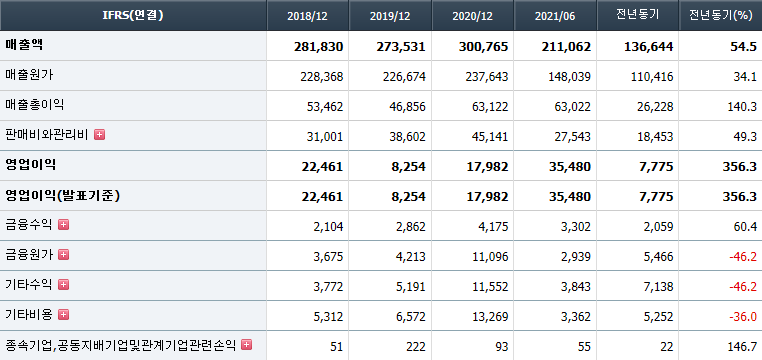Expand the 기타수익 row plus icon
762x360 pixels.
click(x=64, y=284)
